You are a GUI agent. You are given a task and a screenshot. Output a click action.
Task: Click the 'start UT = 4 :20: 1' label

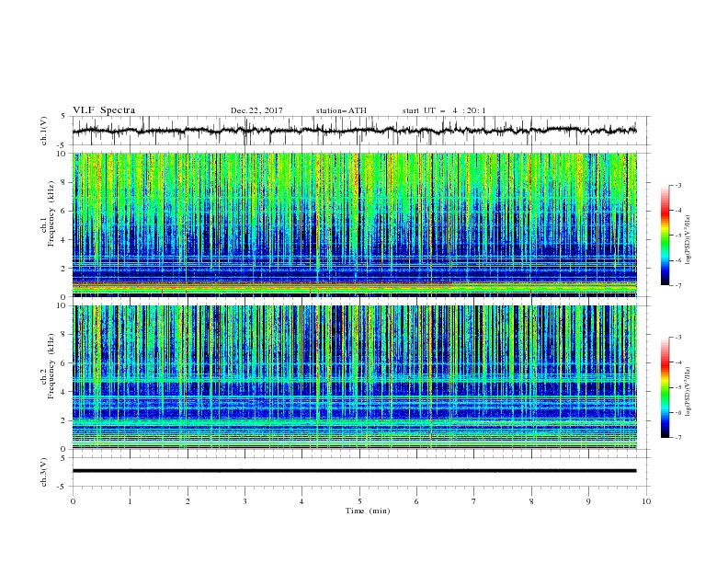[x=444, y=110]
